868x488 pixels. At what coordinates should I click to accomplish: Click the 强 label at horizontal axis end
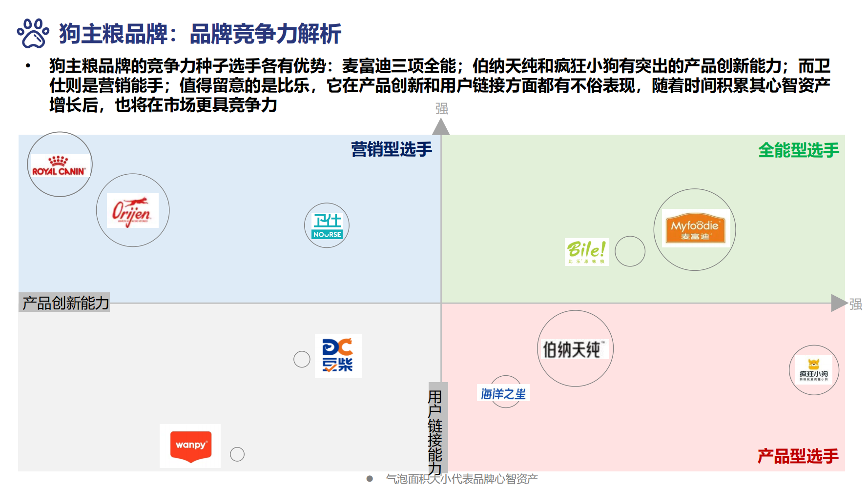click(x=856, y=304)
